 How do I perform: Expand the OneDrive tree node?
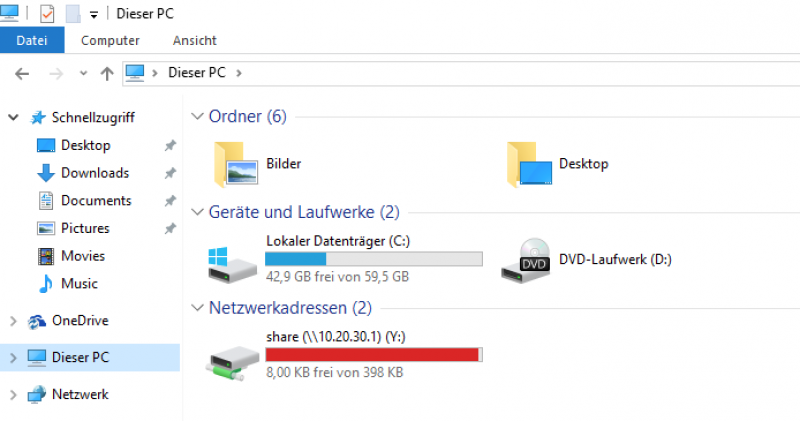click(x=13, y=321)
